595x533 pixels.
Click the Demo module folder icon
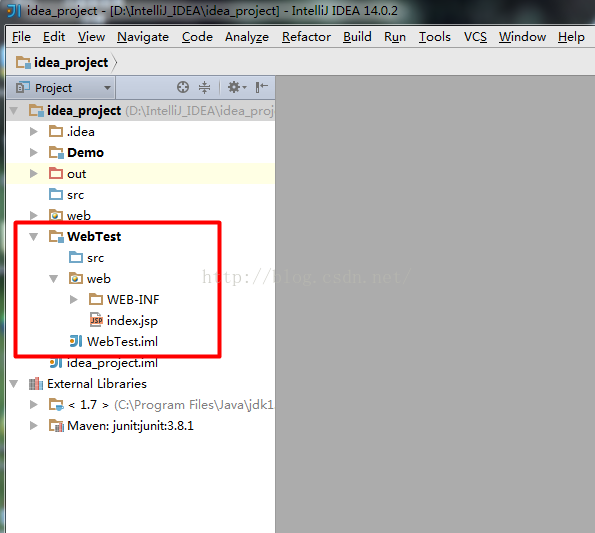coord(56,152)
